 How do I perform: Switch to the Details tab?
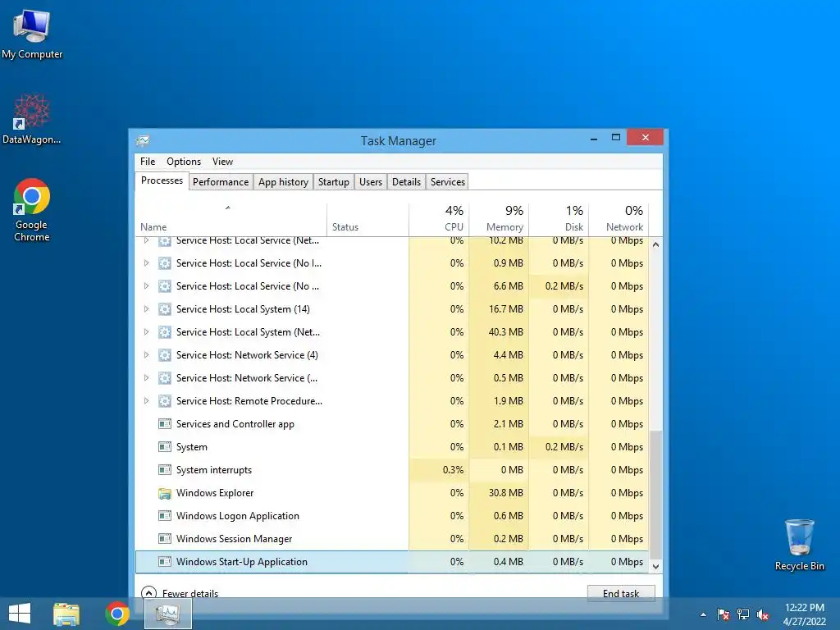[x=406, y=182]
